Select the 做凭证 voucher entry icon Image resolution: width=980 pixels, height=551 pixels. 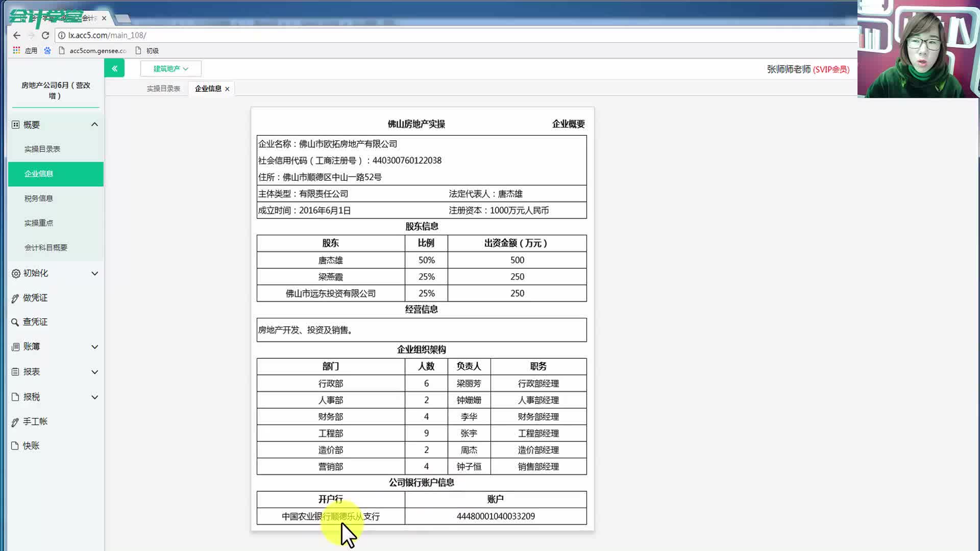(15, 297)
